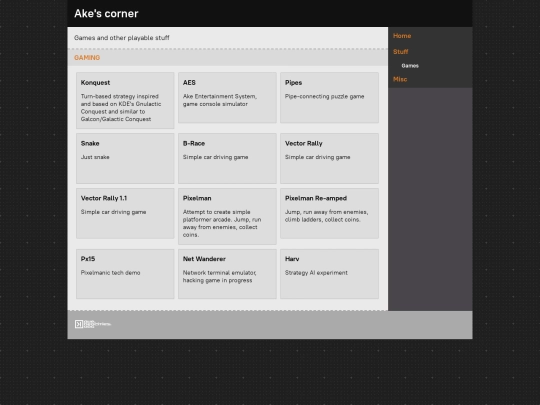Open the AES console simulator card
Viewport: 540px width, 405px height.
[x=227, y=97]
